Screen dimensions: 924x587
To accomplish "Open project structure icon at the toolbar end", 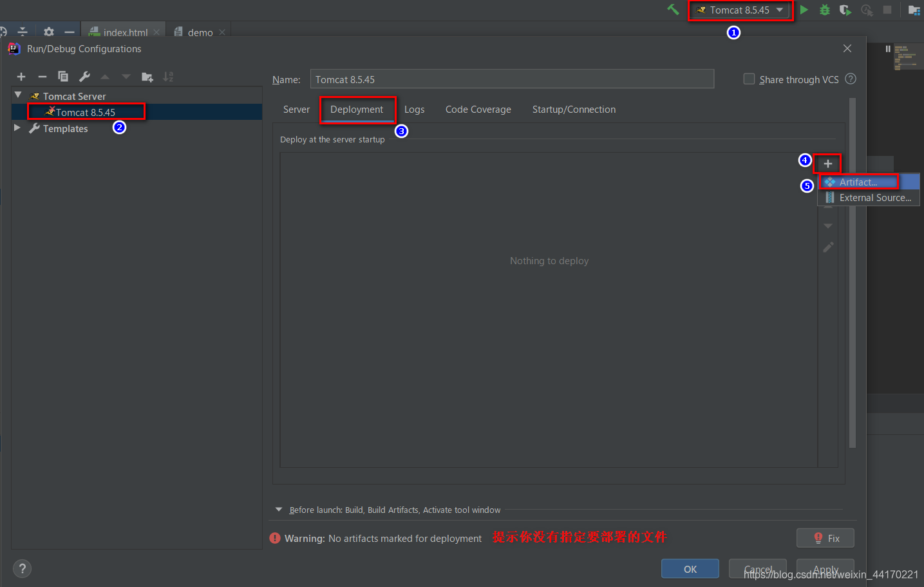I will [914, 10].
